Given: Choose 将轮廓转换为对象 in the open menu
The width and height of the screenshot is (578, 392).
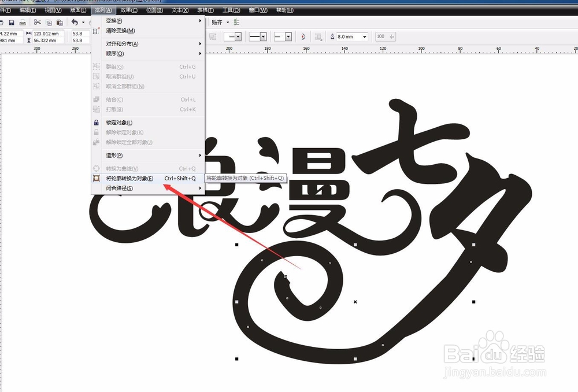Looking at the screenshot, I should (x=130, y=178).
